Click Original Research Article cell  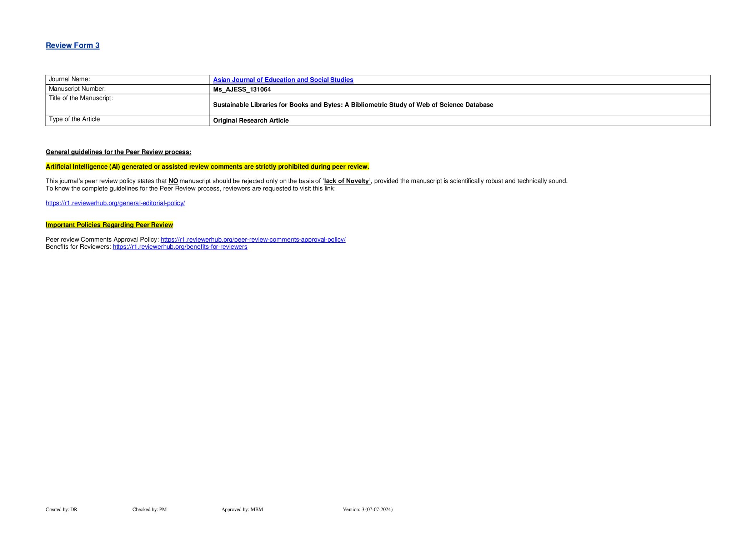tap(251, 120)
